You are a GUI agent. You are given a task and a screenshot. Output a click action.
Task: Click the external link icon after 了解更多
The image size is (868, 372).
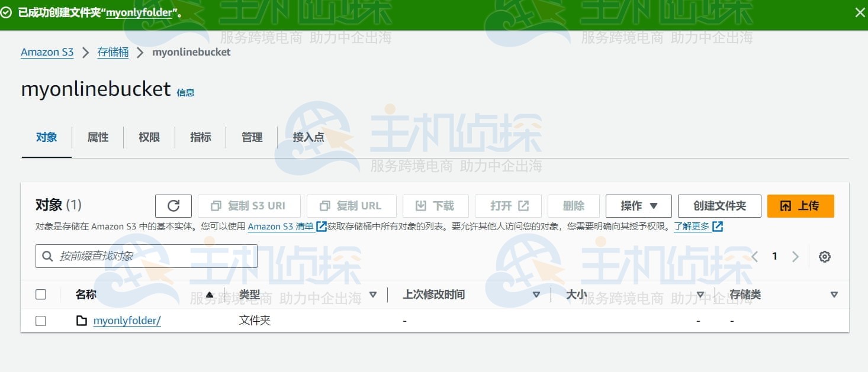pos(717,226)
